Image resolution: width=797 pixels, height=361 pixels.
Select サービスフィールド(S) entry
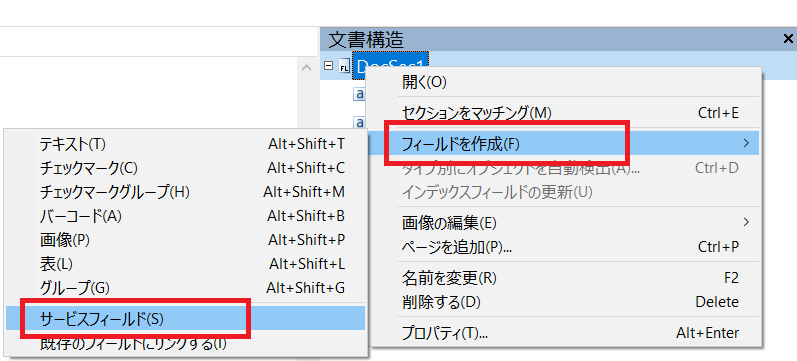coord(186,318)
